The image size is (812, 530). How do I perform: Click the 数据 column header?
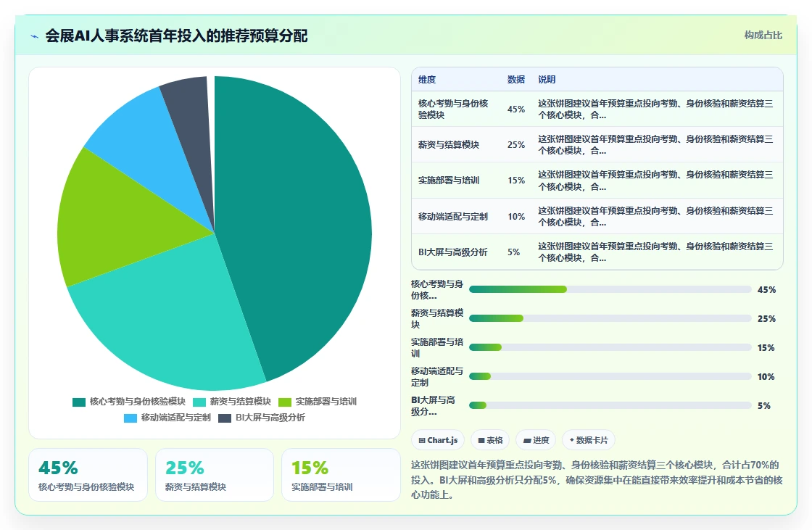[x=515, y=79]
